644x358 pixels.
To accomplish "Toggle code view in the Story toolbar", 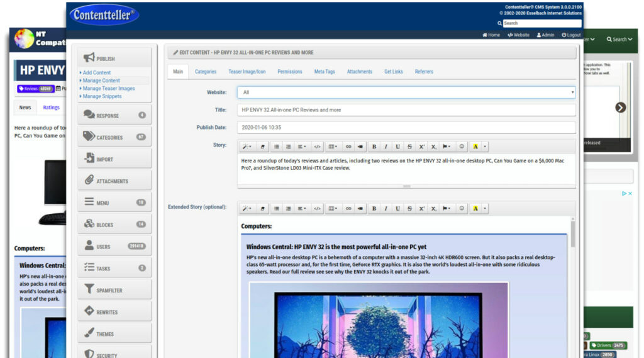I will click(317, 147).
